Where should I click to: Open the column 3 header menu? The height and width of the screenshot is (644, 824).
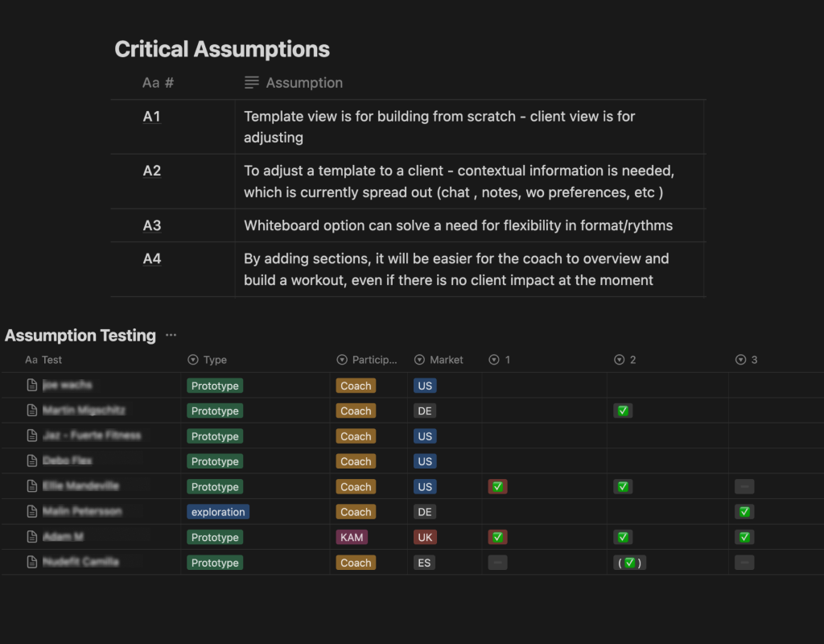[x=746, y=360]
